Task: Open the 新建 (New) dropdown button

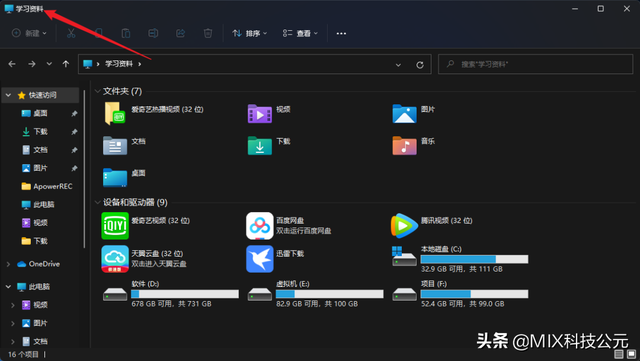Action: coord(29,33)
